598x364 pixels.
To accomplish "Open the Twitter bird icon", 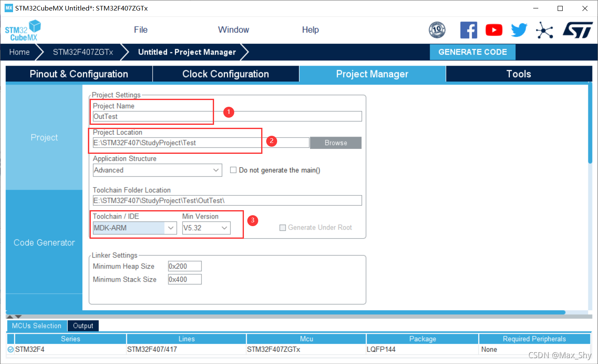I will click(x=519, y=30).
